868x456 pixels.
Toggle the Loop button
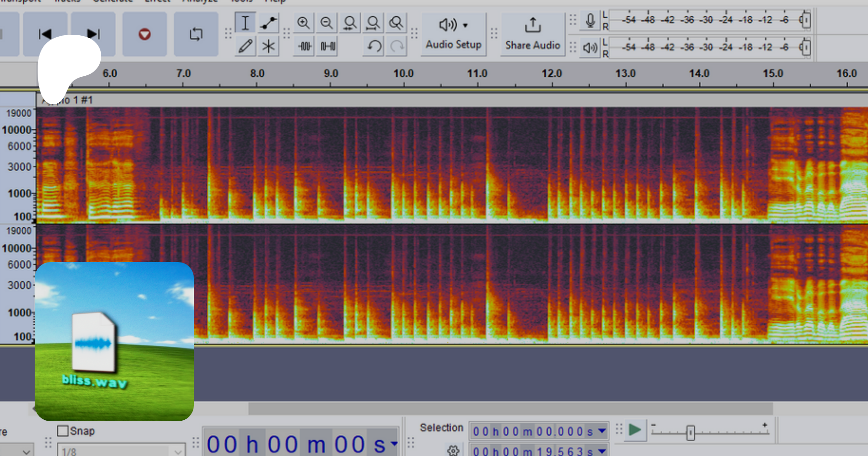click(x=196, y=34)
